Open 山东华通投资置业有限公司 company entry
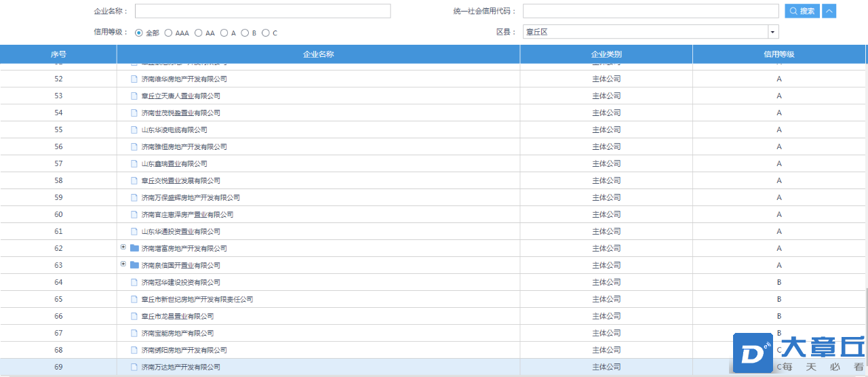868x377 pixels. (181, 232)
